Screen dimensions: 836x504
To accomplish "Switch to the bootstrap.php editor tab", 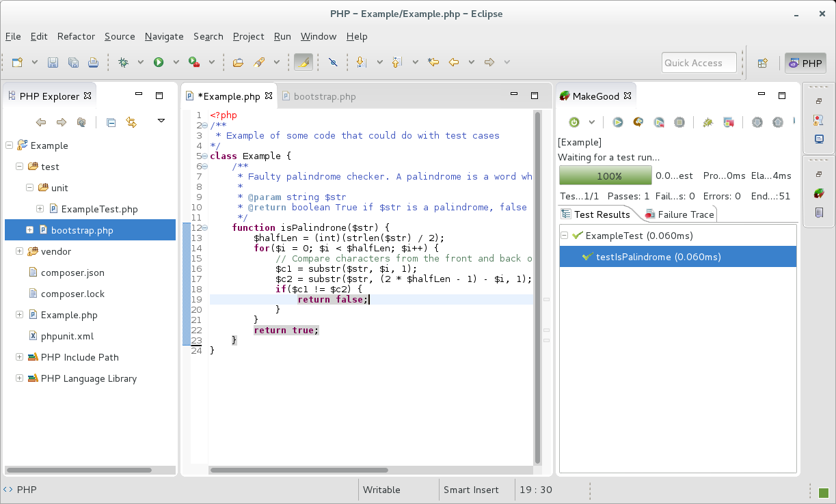I will point(324,96).
